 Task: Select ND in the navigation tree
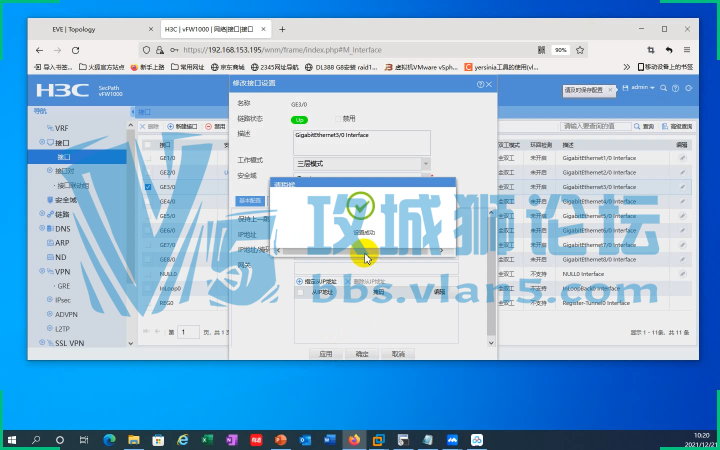(x=61, y=257)
